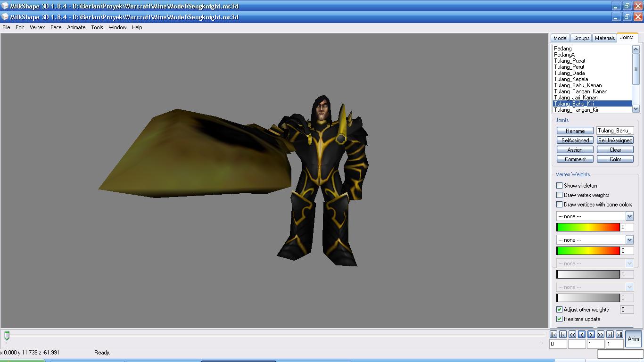The width and height of the screenshot is (644, 362).
Task: Step forward one frame with the > button
Action: point(591,334)
